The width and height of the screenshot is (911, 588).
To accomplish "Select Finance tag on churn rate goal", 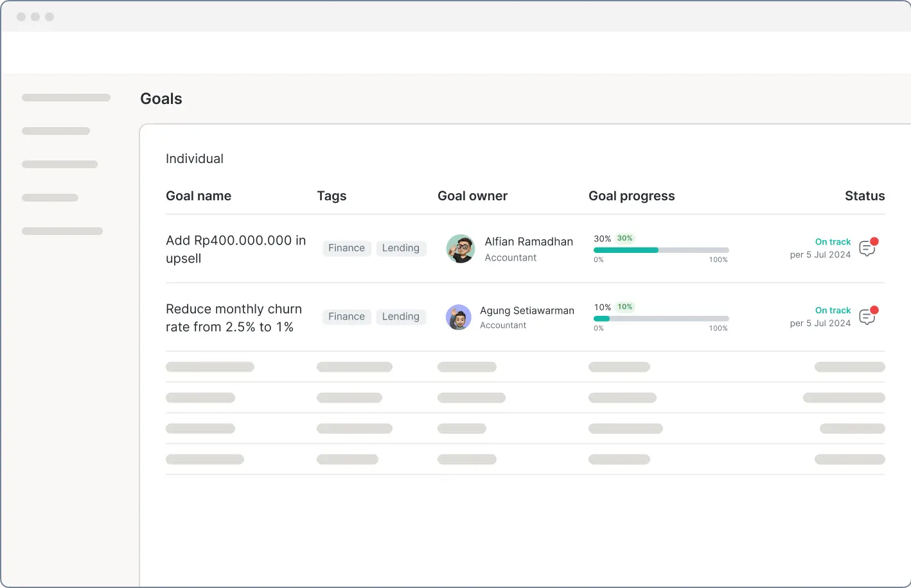I will (346, 316).
